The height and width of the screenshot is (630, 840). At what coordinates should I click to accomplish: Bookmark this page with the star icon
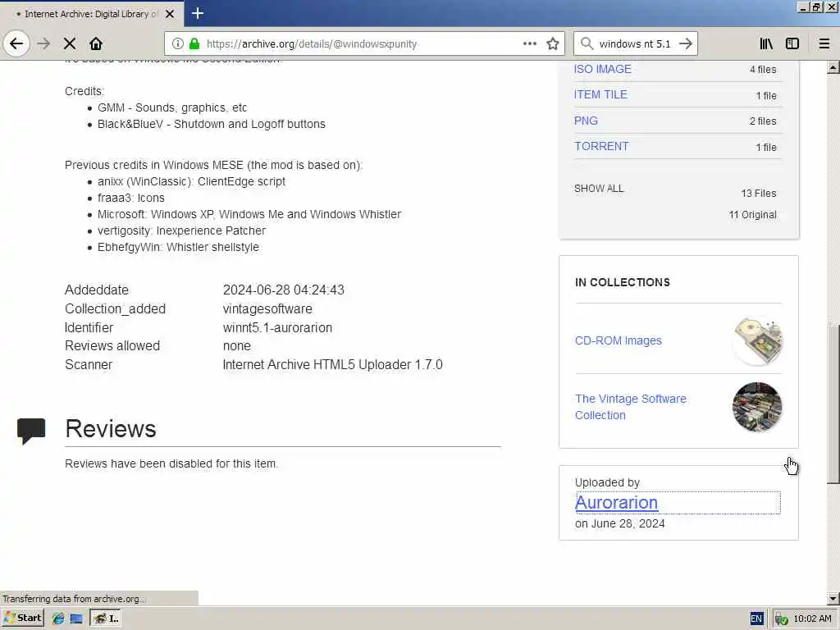point(553,43)
